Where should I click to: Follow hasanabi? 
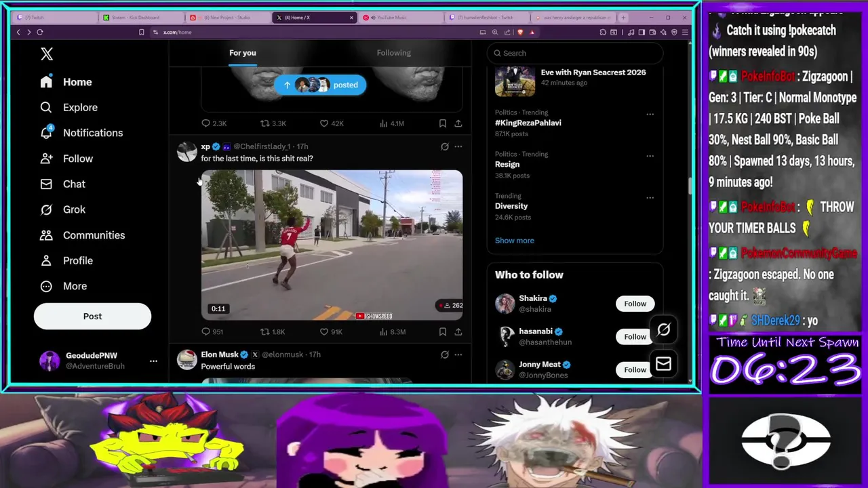point(635,337)
